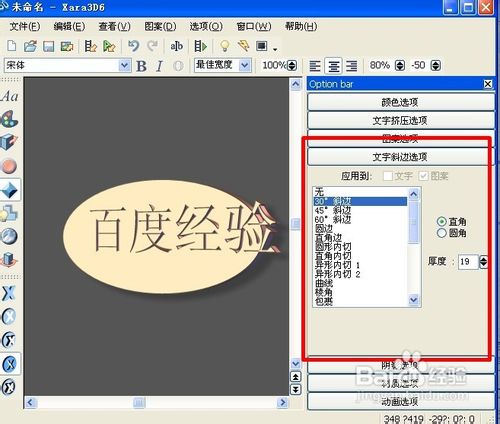Click the export image icon after Save
This screenshot has width=500, height=424.
pos(67,46)
